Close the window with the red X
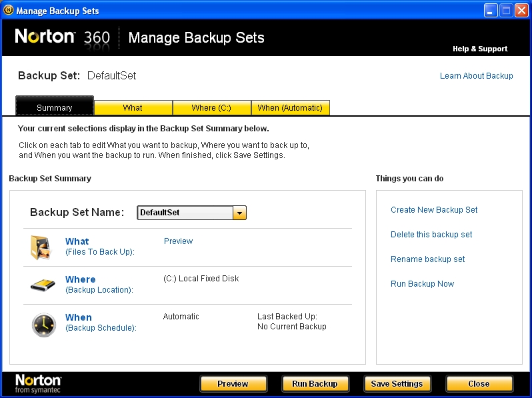The height and width of the screenshot is (398, 532). tap(521, 11)
